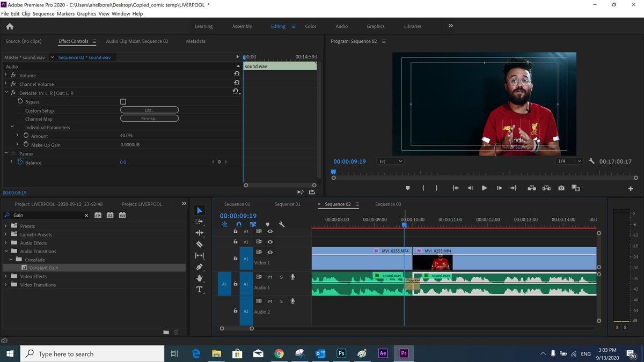Viewport: 644px width, 362px height.
Task: Click the Amount value 40.0%
Action: point(126,136)
